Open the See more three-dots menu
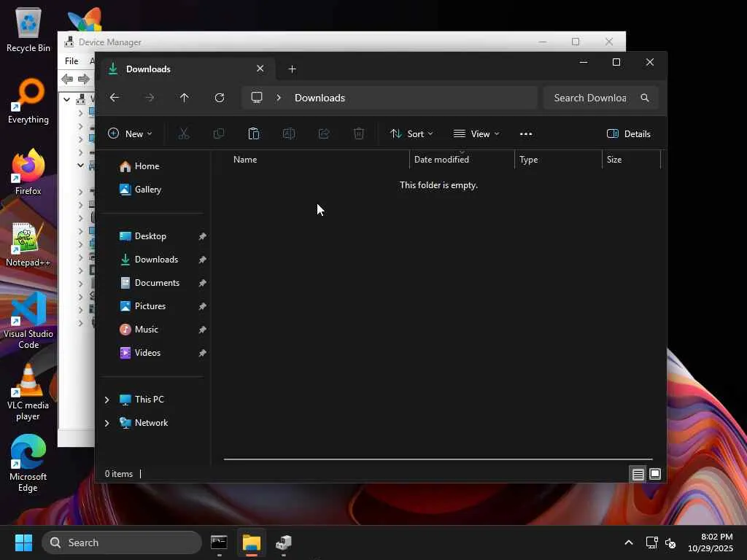This screenshot has height=560, width=747. (x=526, y=134)
